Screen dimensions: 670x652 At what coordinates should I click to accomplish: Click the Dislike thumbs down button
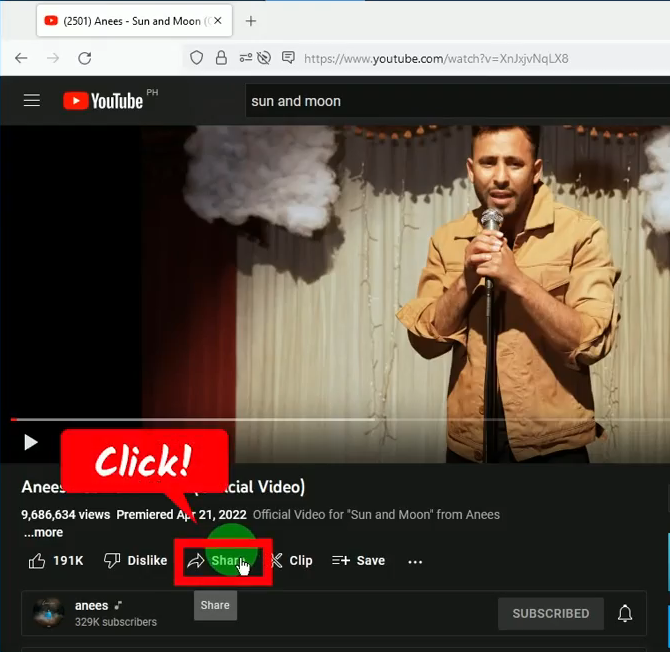coord(135,561)
